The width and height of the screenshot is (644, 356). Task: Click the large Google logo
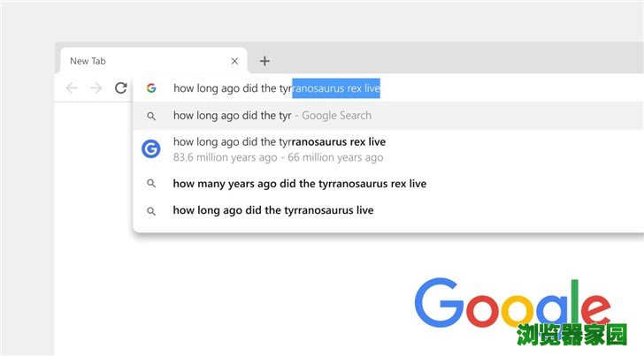(x=512, y=305)
